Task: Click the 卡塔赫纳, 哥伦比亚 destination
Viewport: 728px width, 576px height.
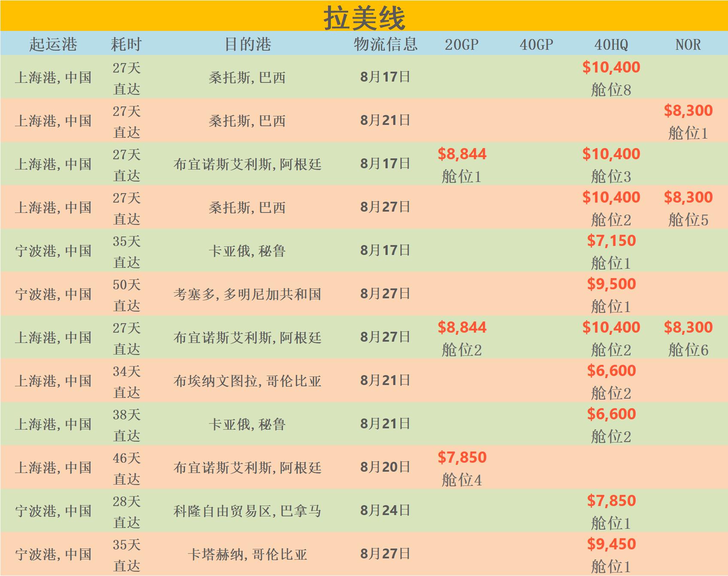Action: [x=248, y=554]
